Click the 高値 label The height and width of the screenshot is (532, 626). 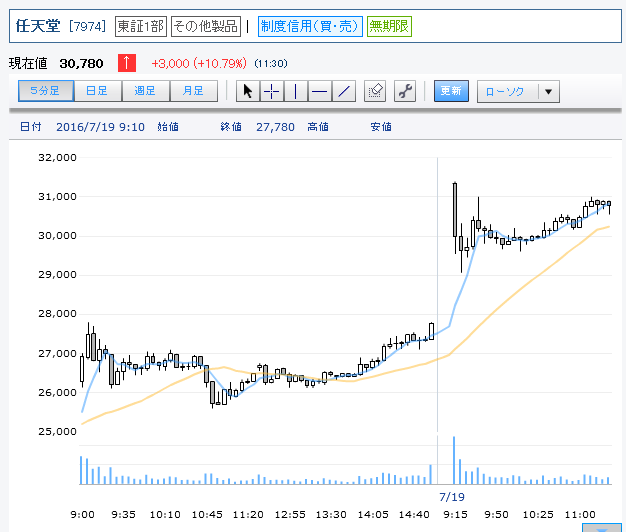(318, 127)
